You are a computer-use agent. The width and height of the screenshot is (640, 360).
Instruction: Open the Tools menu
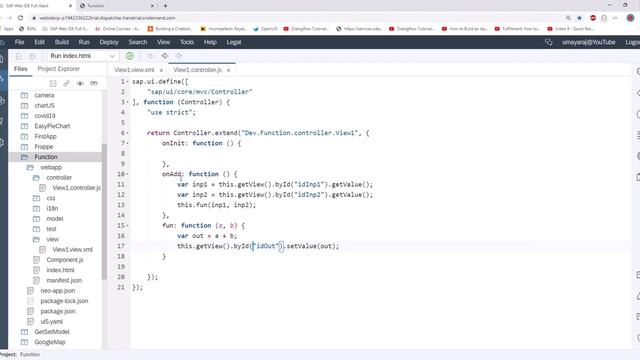(187, 42)
